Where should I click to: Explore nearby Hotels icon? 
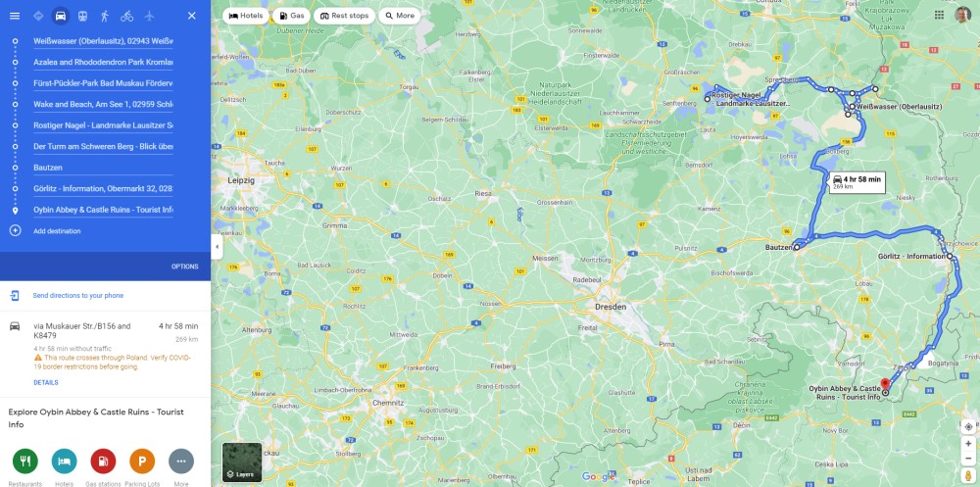pyautogui.click(x=65, y=462)
